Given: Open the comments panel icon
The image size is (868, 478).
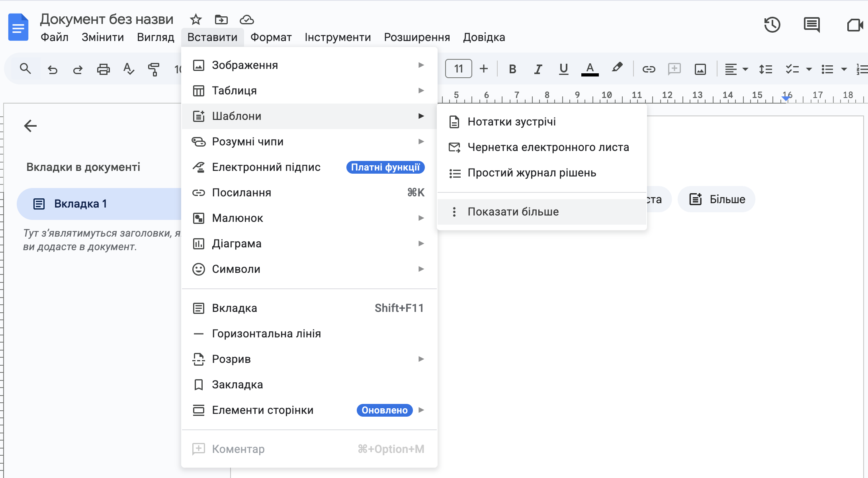Looking at the screenshot, I should click(811, 25).
